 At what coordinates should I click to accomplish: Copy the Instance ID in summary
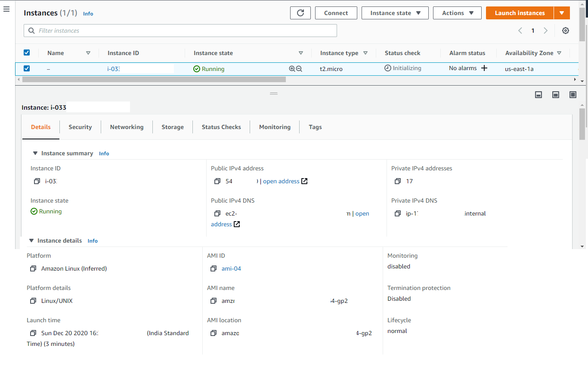tap(37, 181)
